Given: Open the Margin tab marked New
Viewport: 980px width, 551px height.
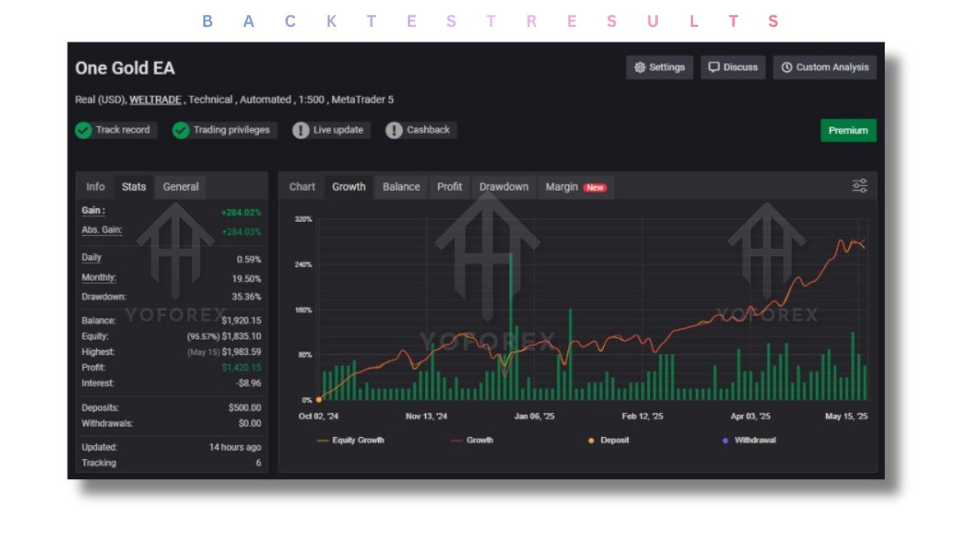Looking at the screenshot, I should click(575, 187).
